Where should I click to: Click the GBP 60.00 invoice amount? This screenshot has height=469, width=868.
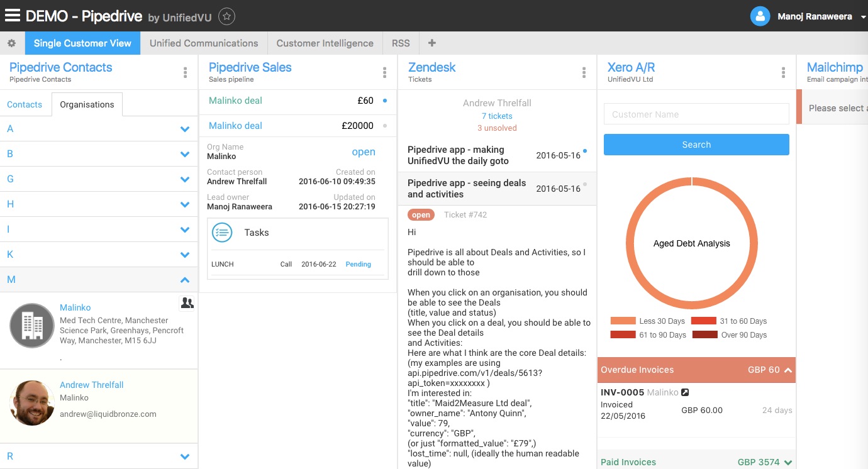pyautogui.click(x=702, y=411)
